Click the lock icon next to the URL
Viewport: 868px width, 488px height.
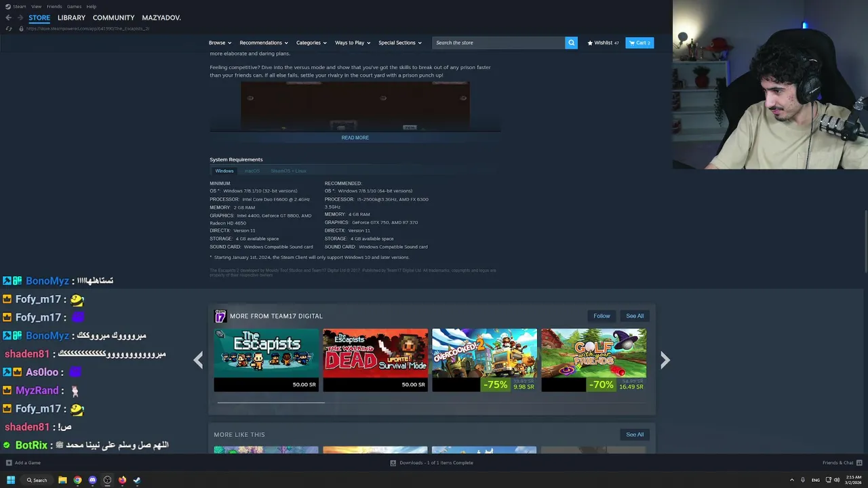(21, 28)
